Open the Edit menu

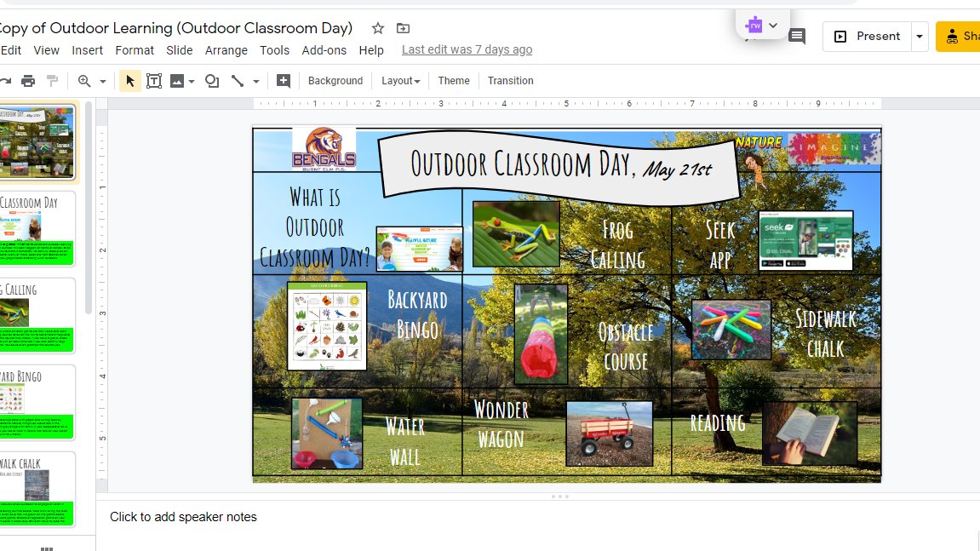[x=10, y=50]
